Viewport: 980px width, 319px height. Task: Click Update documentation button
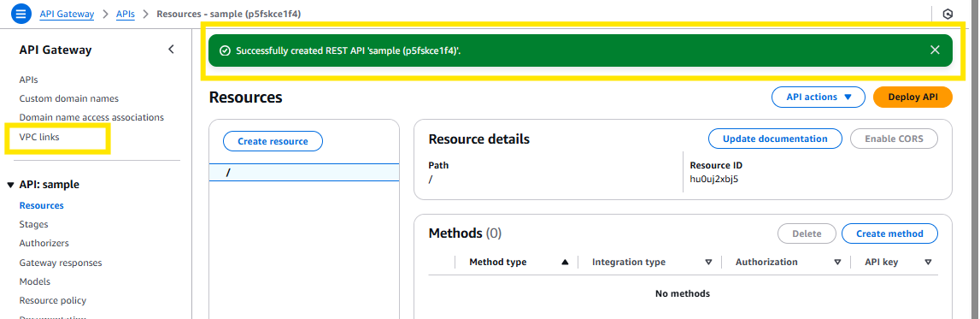775,139
